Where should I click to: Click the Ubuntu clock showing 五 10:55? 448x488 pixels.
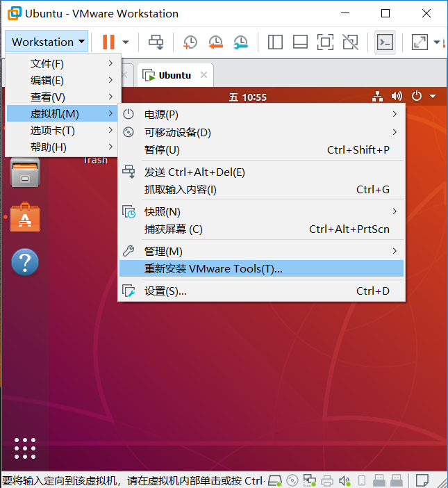coord(248,97)
